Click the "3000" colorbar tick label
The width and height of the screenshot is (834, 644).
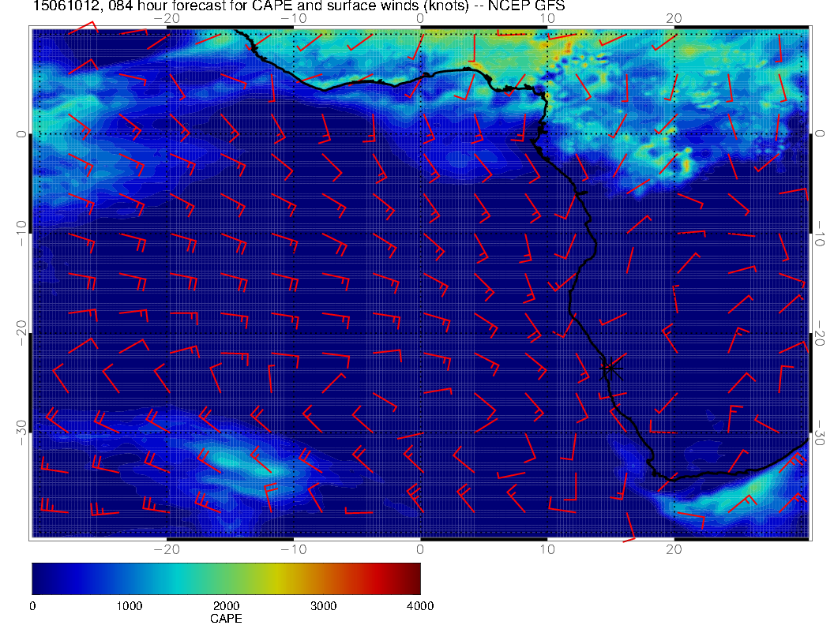tap(323, 606)
